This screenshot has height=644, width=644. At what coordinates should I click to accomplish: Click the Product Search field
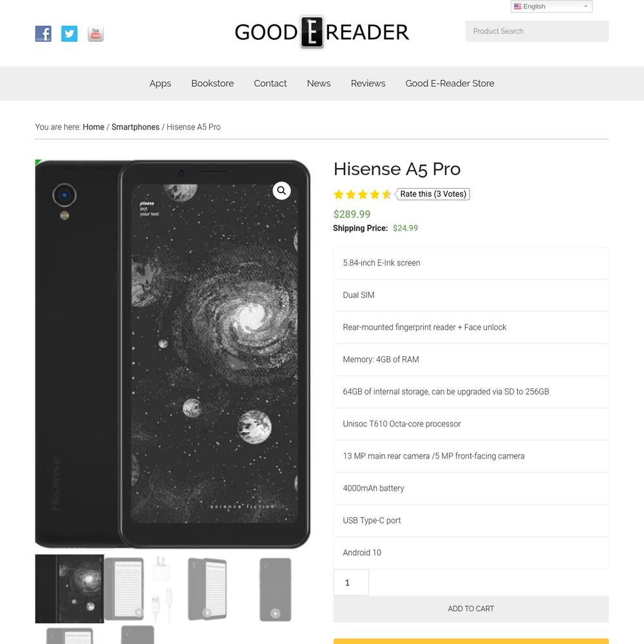pos(537,31)
